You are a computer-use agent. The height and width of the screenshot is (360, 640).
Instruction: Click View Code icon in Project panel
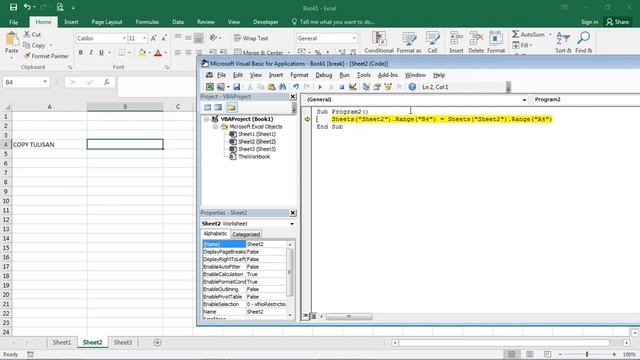208,108
